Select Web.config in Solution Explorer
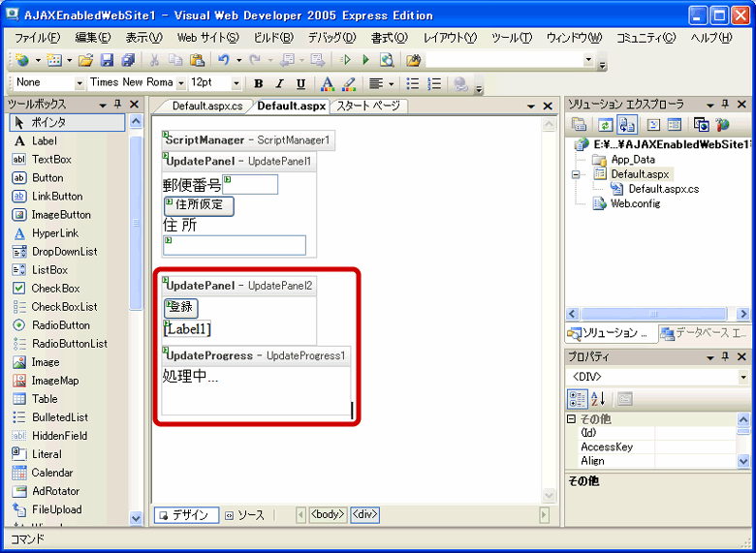Screen dimensions: 756x553 coord(636,203)
